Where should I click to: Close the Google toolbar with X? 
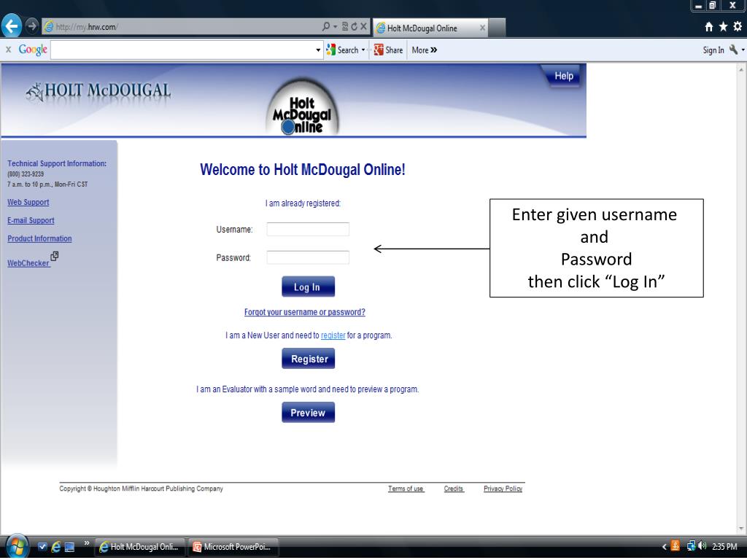coord(8,50)
